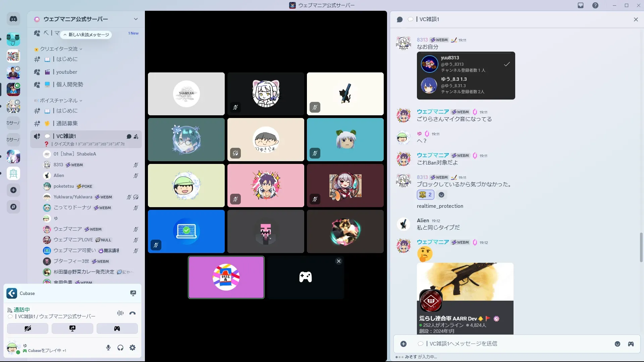This screenshot has height=362, width=644.
Task: Expand the ウェブマニア公式サーバー server menu
Action: click(136, 19)
